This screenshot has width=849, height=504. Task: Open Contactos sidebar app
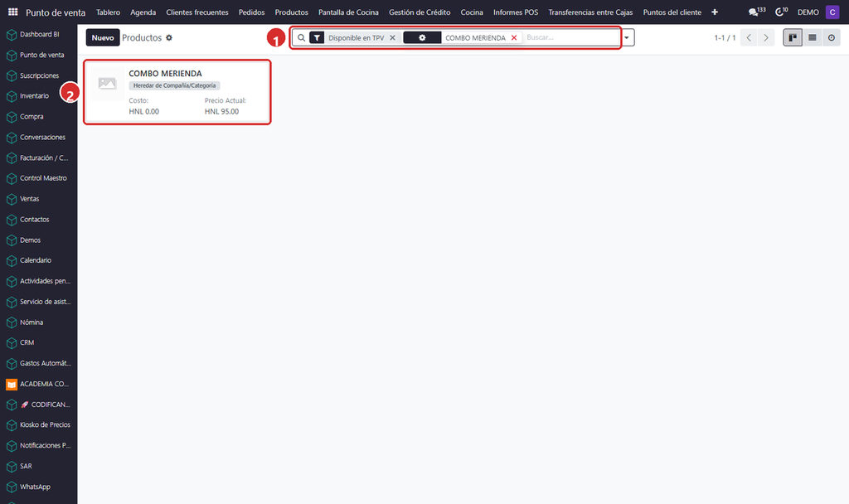[x=38, y=219]
